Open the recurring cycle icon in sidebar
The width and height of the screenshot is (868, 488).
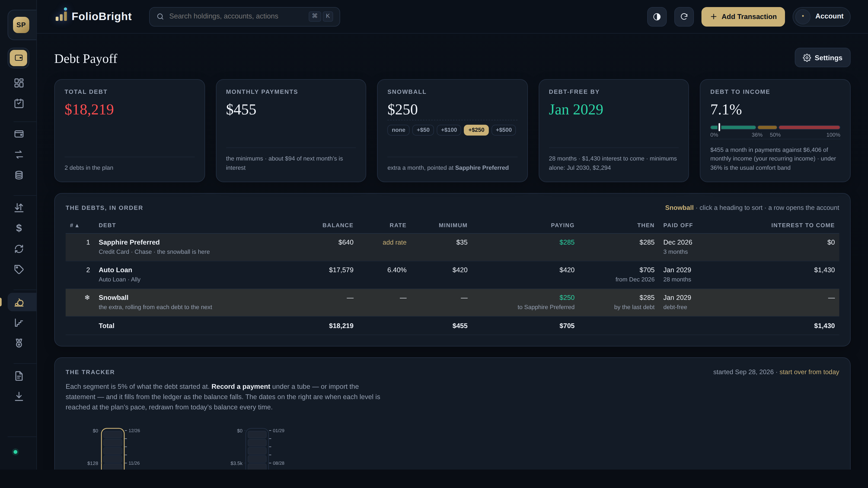(x=19, y=249)
